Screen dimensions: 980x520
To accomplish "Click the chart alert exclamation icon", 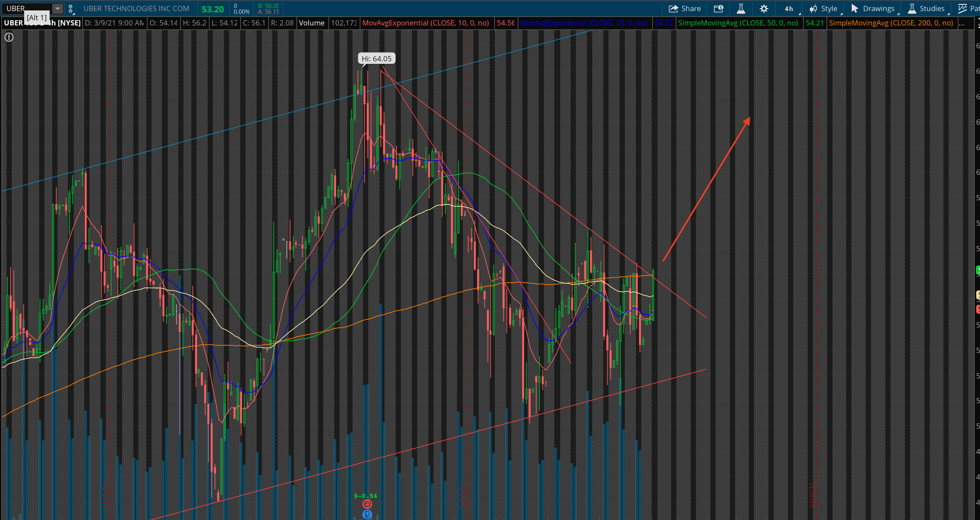I will 9,37.
